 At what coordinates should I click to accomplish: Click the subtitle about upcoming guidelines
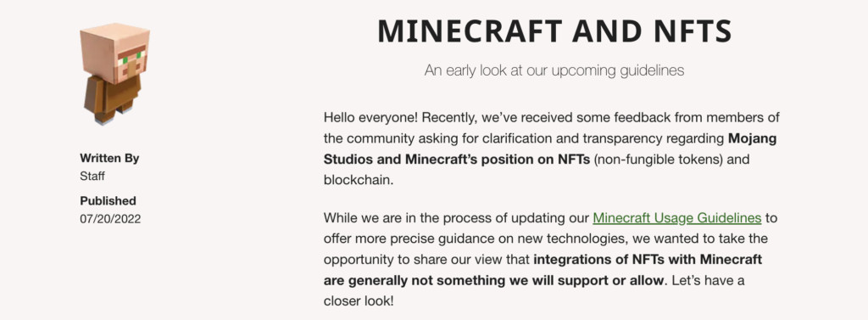pyautogui.click(x=554, y=70)
